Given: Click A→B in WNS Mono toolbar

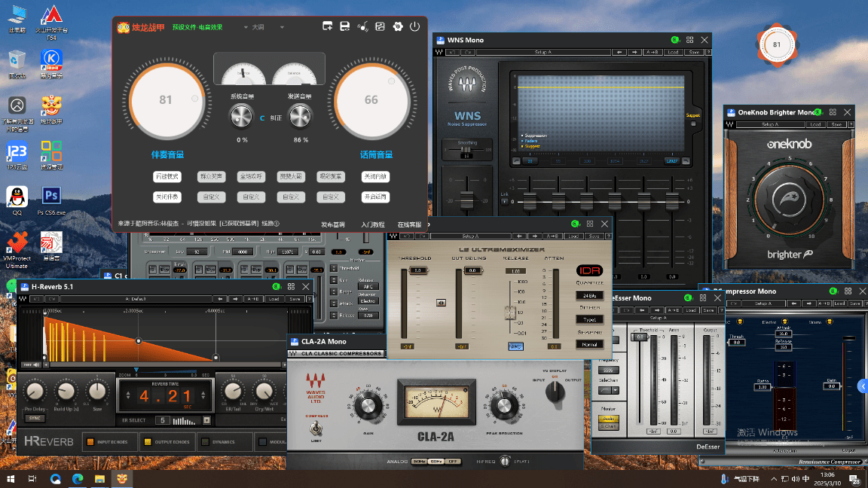Looking at the screenshot, I should click(x=652, y=52).
